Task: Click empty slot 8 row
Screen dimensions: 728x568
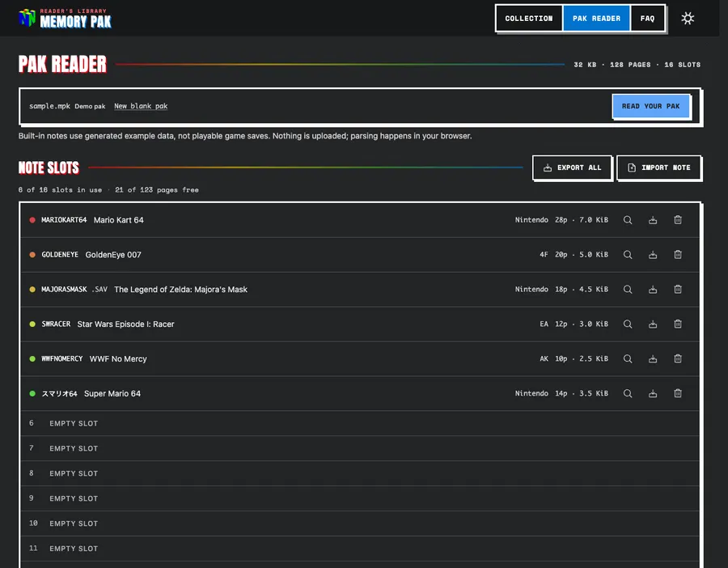Action: (x=360, y=473)
